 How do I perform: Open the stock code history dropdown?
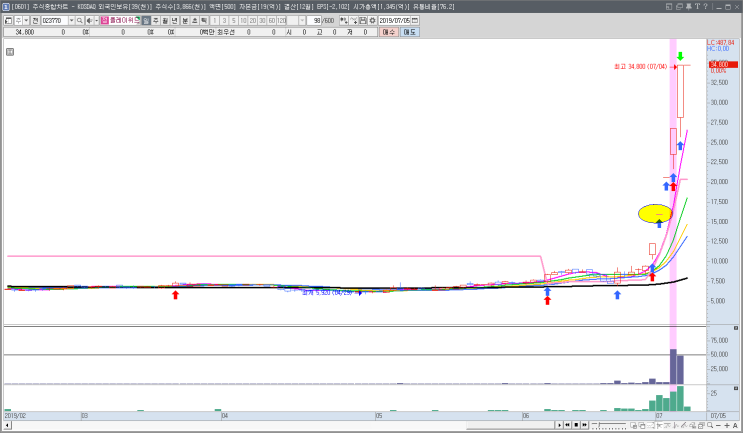coord(72,20)
